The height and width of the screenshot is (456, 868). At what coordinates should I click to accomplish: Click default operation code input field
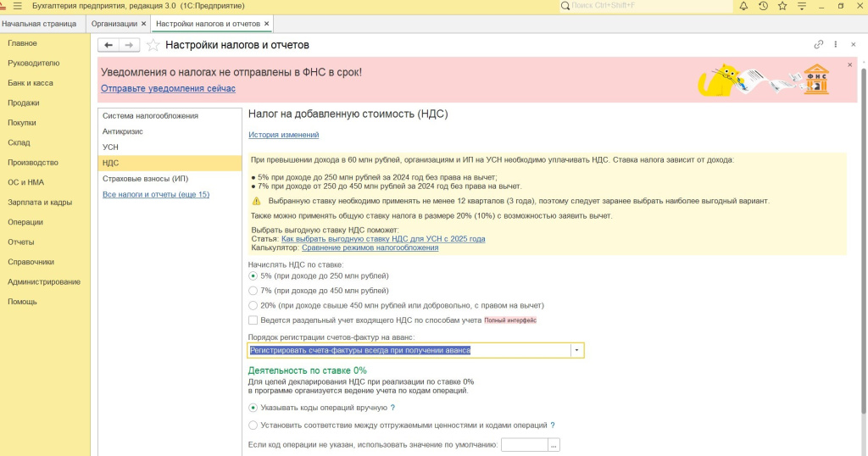(x=524, y=445)
